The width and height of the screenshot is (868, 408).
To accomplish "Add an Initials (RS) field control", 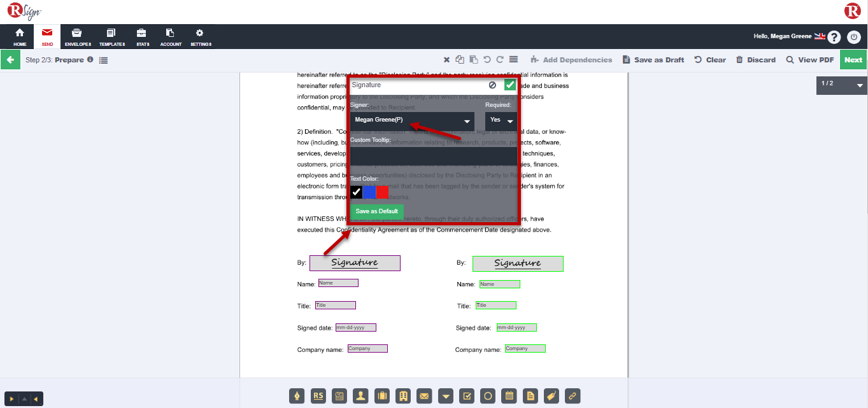I will [x=318, y=396].
